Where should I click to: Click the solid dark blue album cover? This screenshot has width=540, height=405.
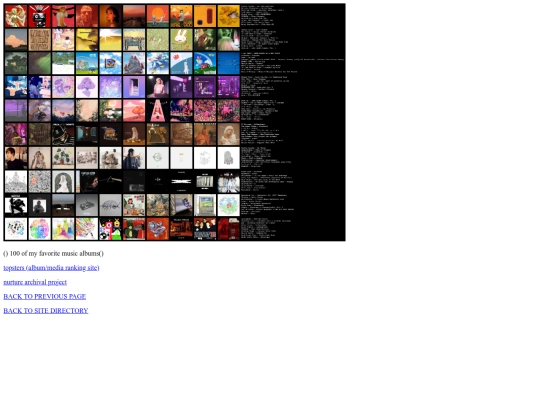pyautogui.click(x=229, y=63)
